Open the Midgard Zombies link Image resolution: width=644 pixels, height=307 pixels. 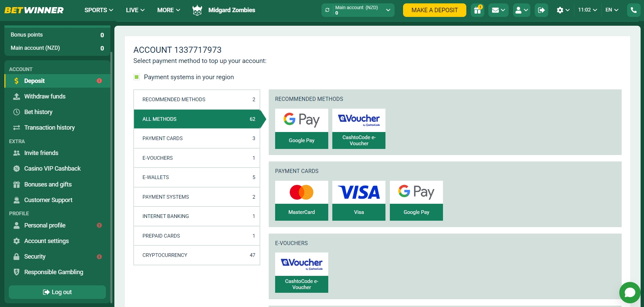(x=232, y=10)
